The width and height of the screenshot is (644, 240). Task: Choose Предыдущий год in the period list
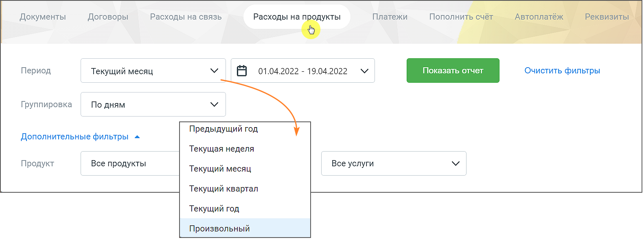(x=245, y=129)
